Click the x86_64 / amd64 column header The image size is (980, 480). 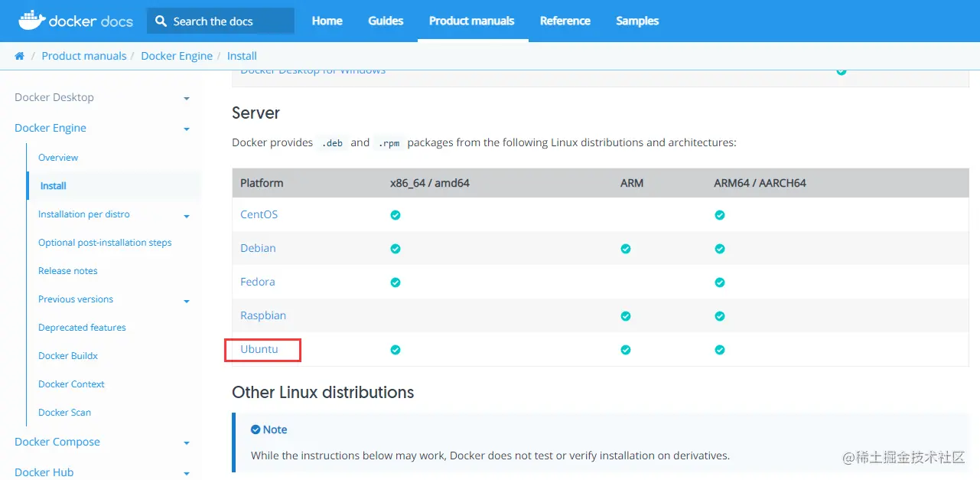[430, 183]
